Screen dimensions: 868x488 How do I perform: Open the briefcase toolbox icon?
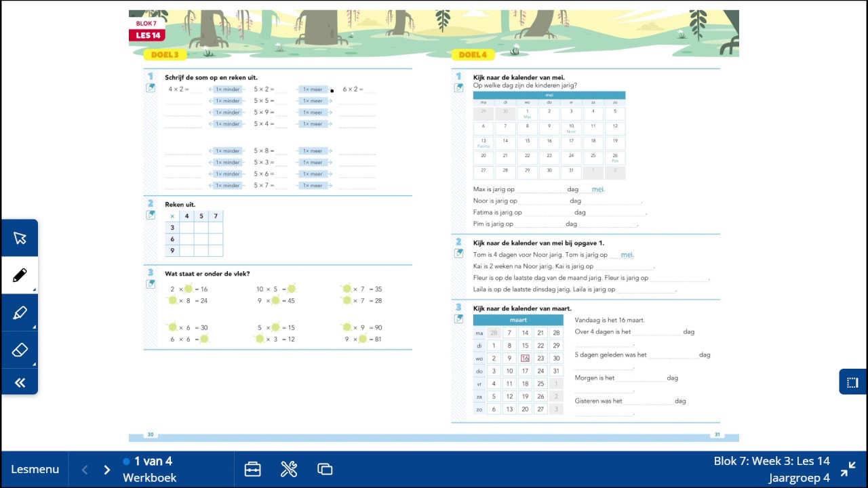point(252,469)
